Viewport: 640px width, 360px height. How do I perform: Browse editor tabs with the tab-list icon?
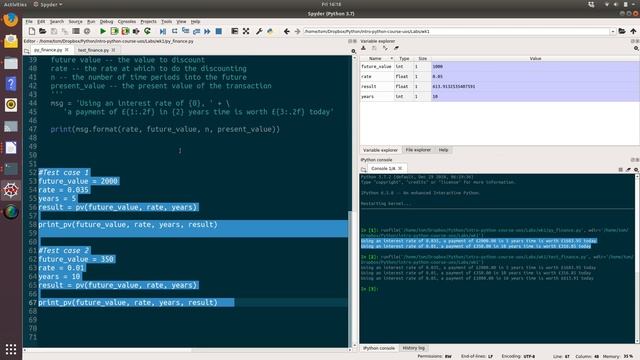pos(27,51)
